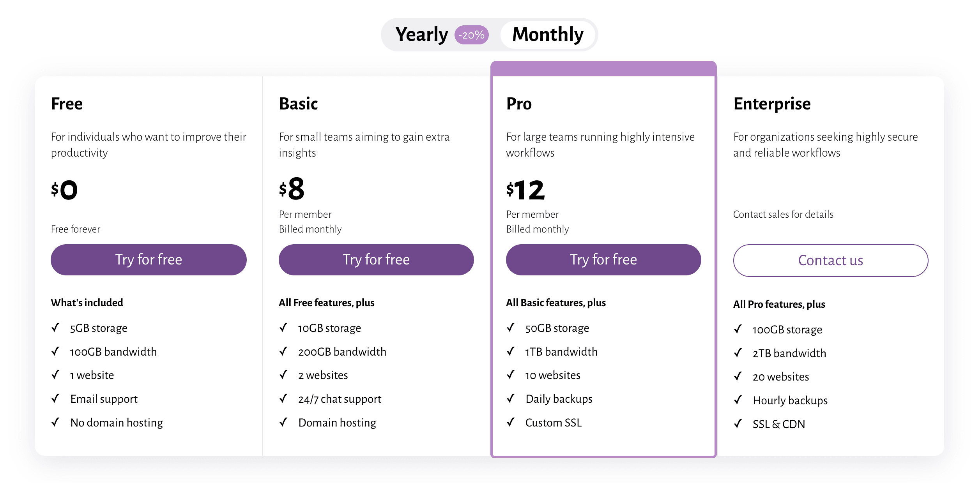The image size is (980, 483).
Task: Click checkmark next to Custom SSL
Action: click(511, 422)
